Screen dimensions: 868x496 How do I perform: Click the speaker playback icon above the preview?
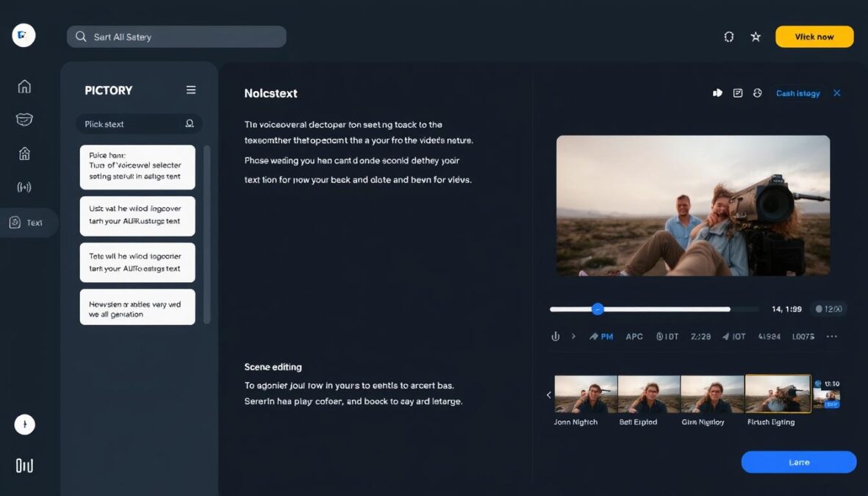click(x=717, y=93)
